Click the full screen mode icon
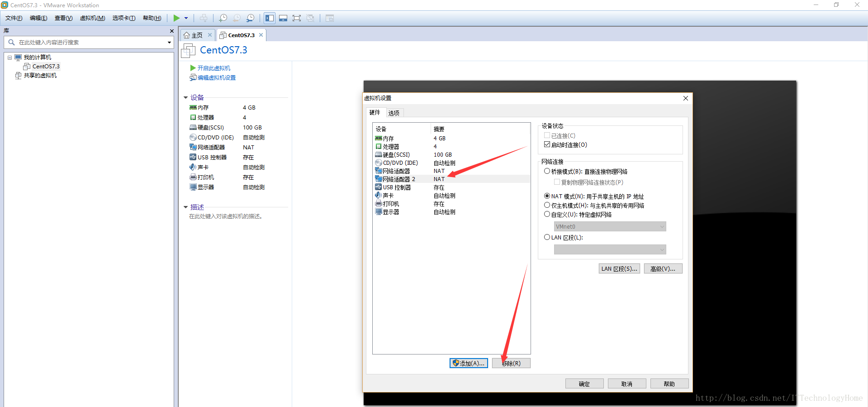Screen dimensions: 868x407 [297, 18]
